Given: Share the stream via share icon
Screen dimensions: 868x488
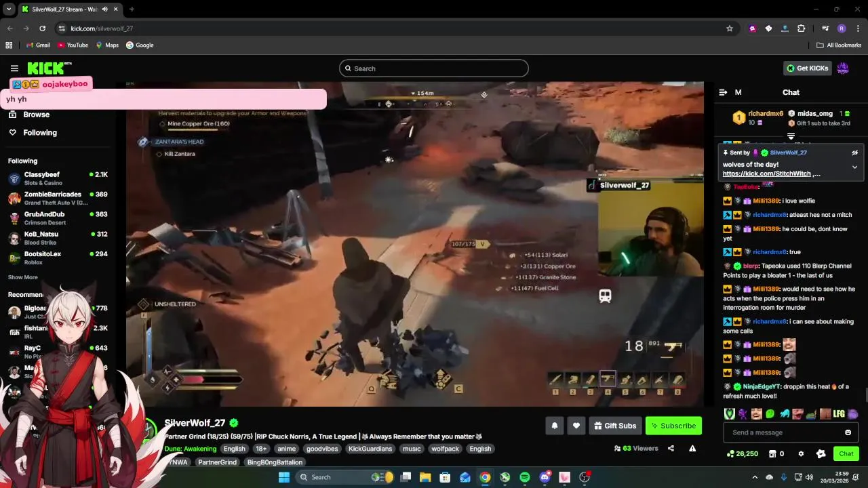Looking at the screenshot, I should pos(671,449).
